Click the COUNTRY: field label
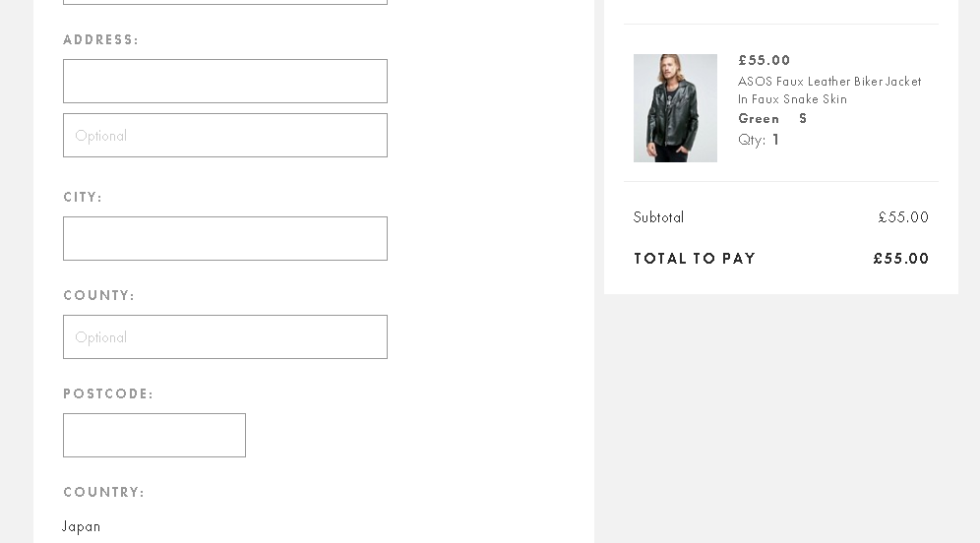The width and height of the screenshot is (980, 543). [x=103, y=493]
